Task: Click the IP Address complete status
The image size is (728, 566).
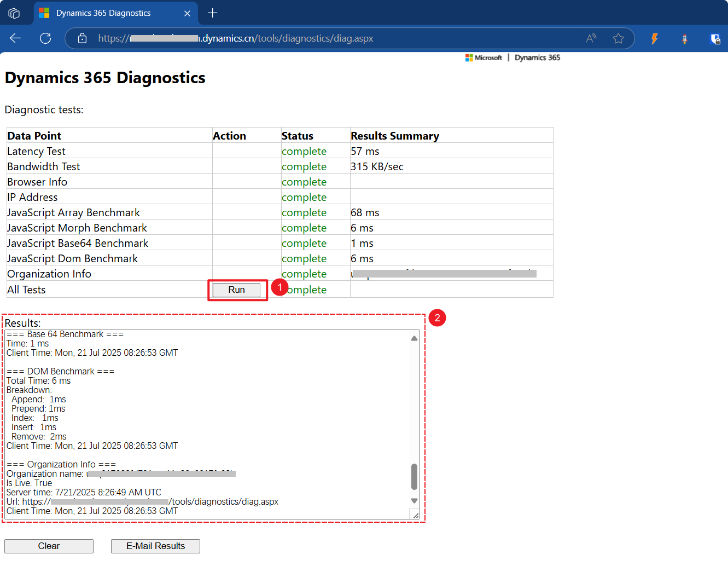Action: [304, 197]
